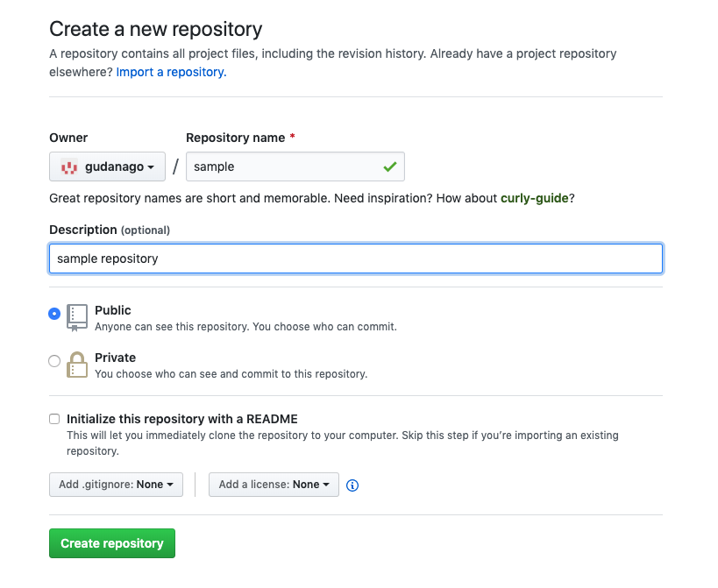Viewport: 718px width, 588px height.
Task: Select the Public radio button
Action: click(54, 313)
